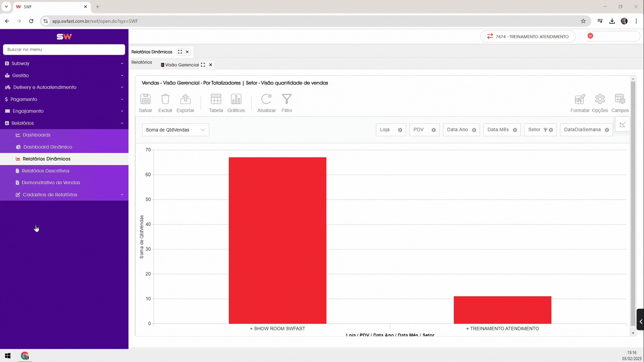Close the Visão Gerencial tab

click(211, 65)
